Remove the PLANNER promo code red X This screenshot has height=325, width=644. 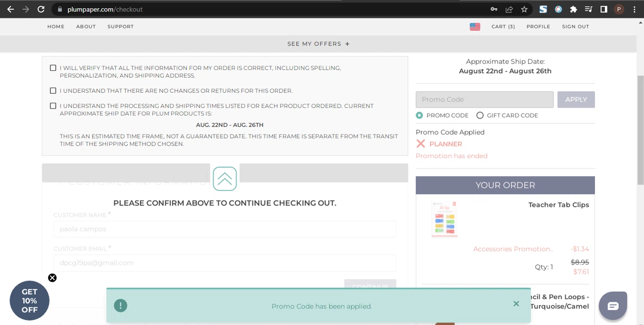click(421, 144)
